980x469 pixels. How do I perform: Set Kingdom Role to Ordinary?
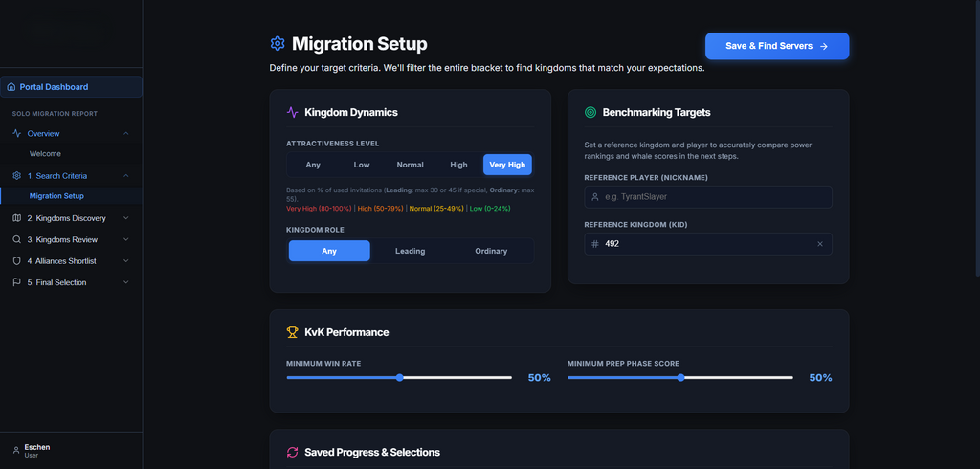491,251
